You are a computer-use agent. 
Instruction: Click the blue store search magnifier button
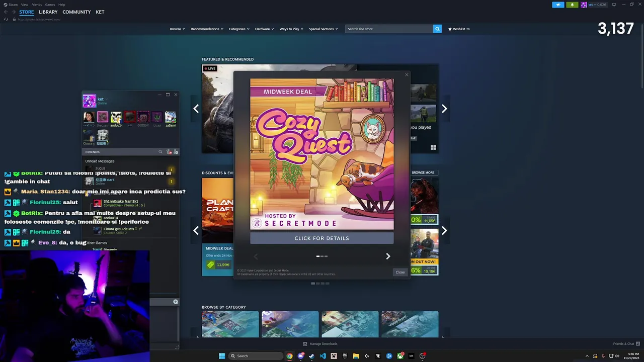click(437, 29)
